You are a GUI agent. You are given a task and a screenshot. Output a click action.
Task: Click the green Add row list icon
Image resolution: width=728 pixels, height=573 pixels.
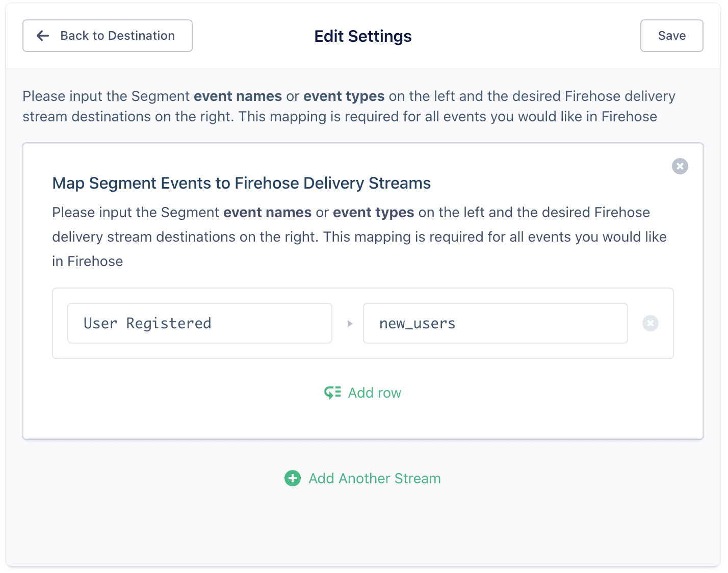[332, 393]
